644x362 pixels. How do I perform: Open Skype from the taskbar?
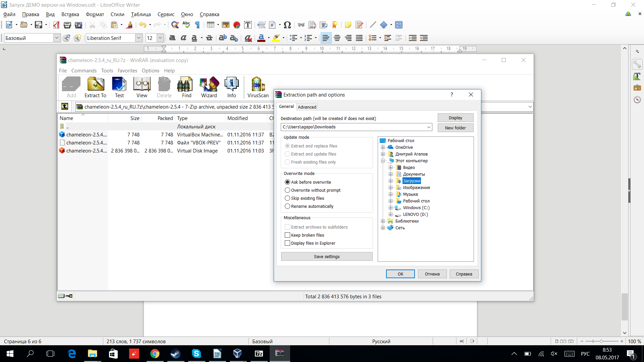click(197, 353)
